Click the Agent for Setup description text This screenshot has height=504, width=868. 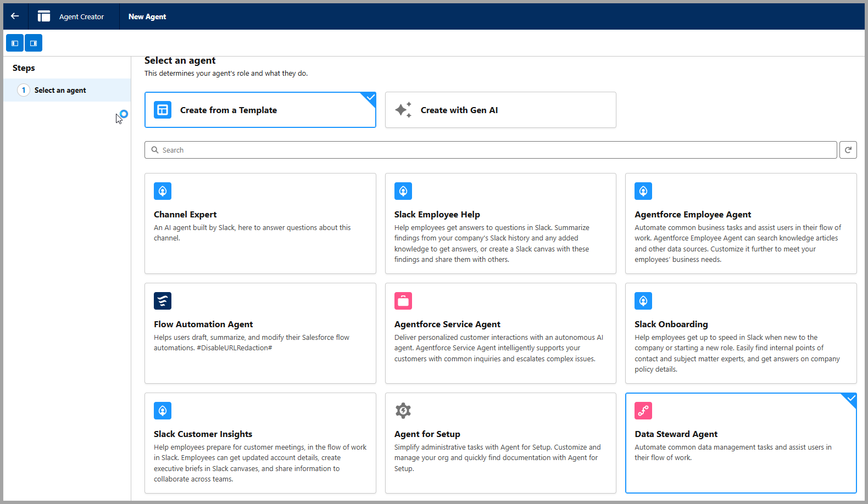point(498,458)
